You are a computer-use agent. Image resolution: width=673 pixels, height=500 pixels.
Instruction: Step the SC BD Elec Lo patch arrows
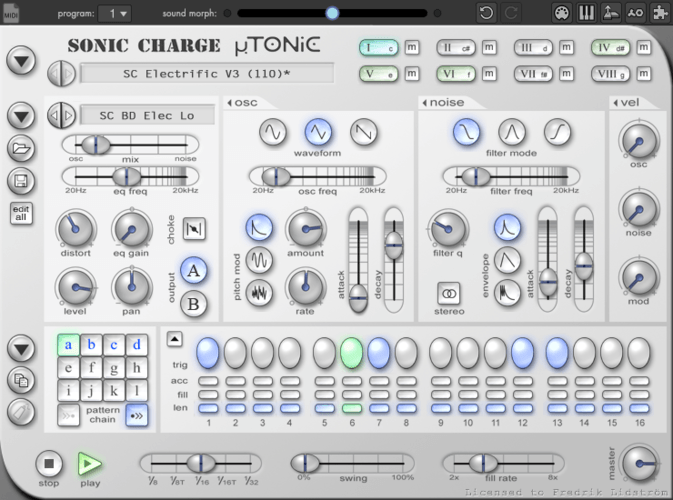pyautogui.click(x=61, y=115)
